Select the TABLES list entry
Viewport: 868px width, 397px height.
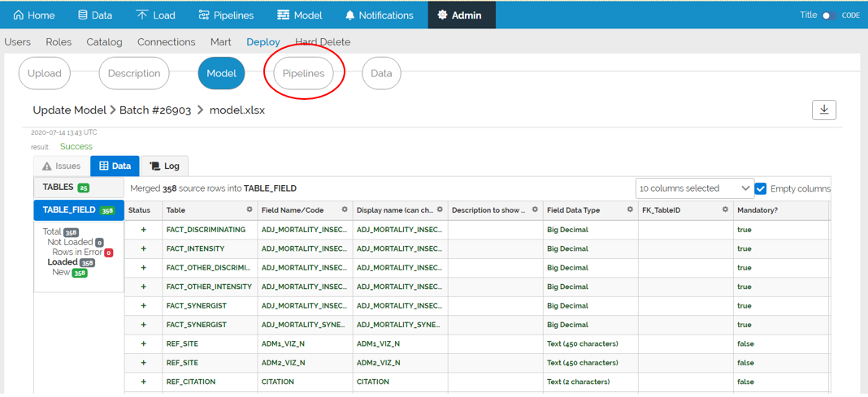(x=79, y=188)
